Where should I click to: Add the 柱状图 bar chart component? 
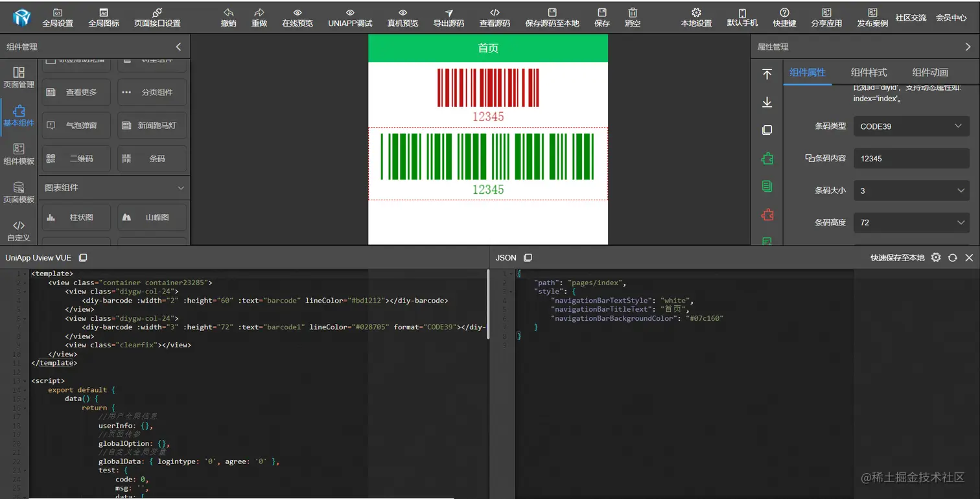click(76, 217)
